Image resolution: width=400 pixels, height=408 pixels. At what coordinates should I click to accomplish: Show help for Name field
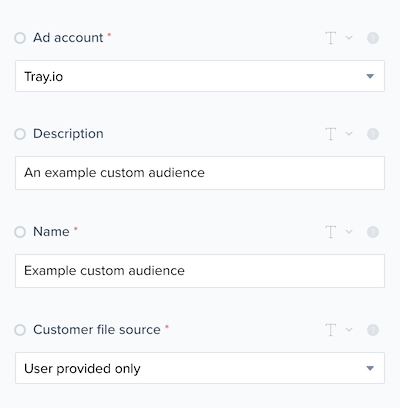pyautogui.click(x=373, y=232)
